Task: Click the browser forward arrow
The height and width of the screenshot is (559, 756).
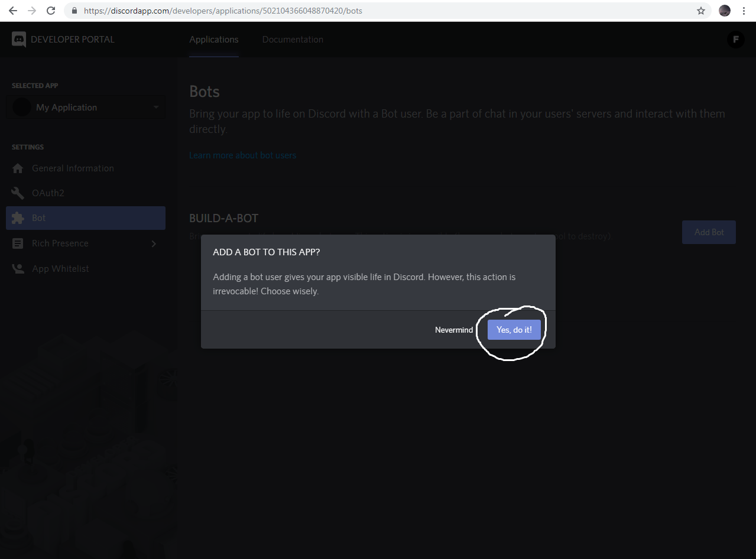Action: 32,11
